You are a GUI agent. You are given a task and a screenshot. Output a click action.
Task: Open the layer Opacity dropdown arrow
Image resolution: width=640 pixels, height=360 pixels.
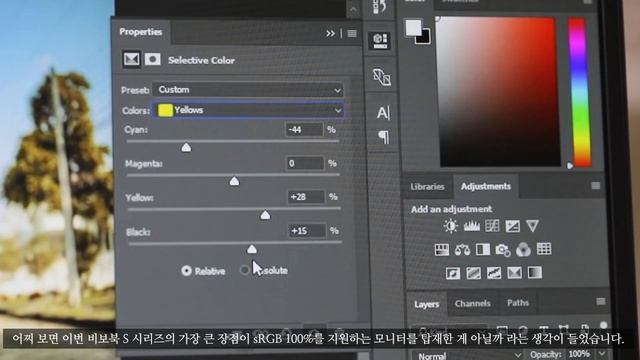(x=602, y=353)
